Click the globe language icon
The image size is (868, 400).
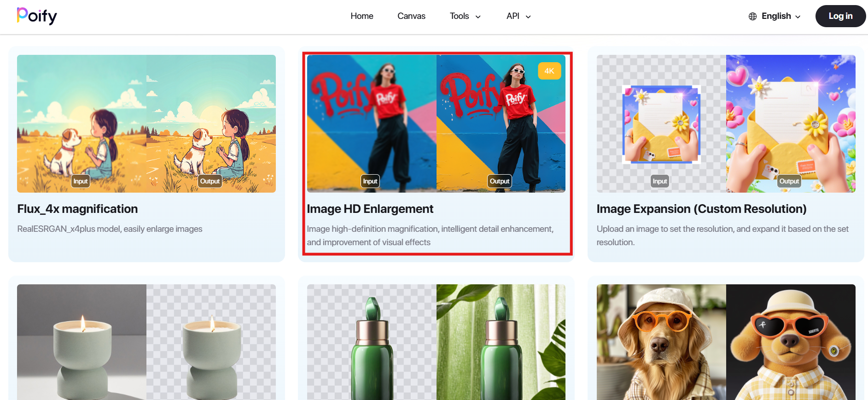pyautogui.click(x=752, y=17)
